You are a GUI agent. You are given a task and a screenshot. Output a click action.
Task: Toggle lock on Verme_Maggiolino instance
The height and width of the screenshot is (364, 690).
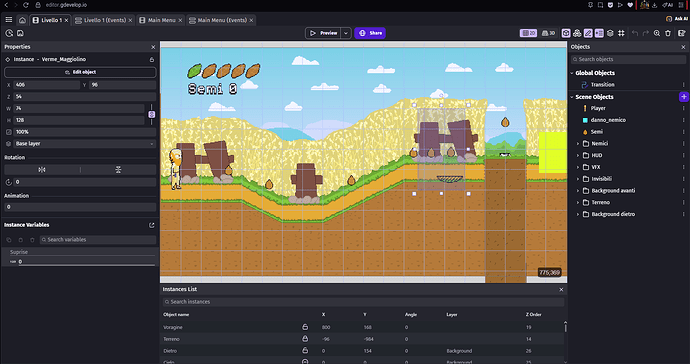tap(152, 59)
